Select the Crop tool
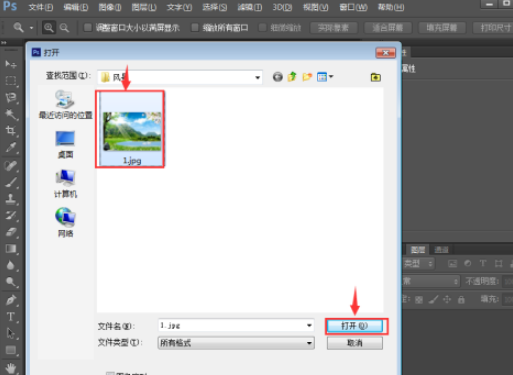This screenshot has width=513, height=375. point(11,131)
